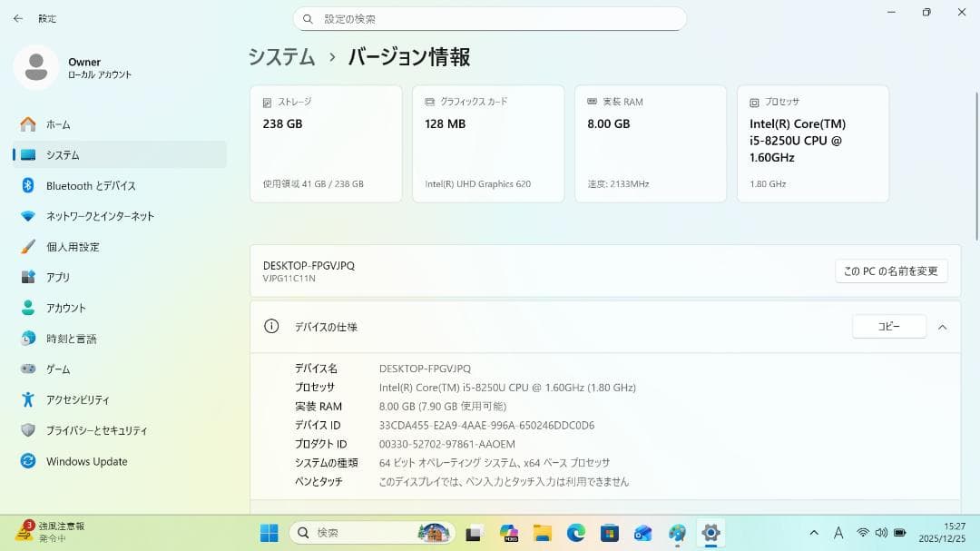Click the 設定の検索 search field
The width and height of the screenshot is (980, 551).
(x=490, y=18)
